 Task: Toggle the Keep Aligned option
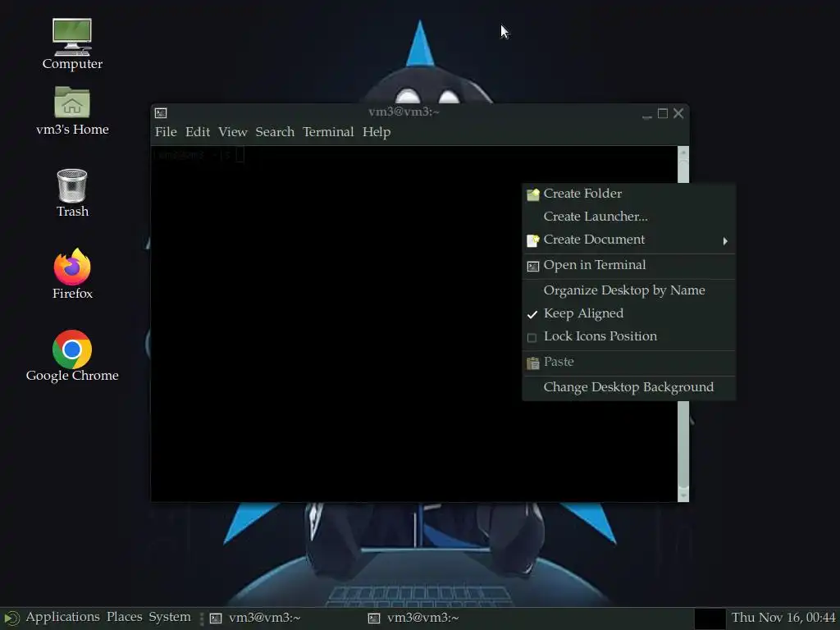(x=628, y=314)
